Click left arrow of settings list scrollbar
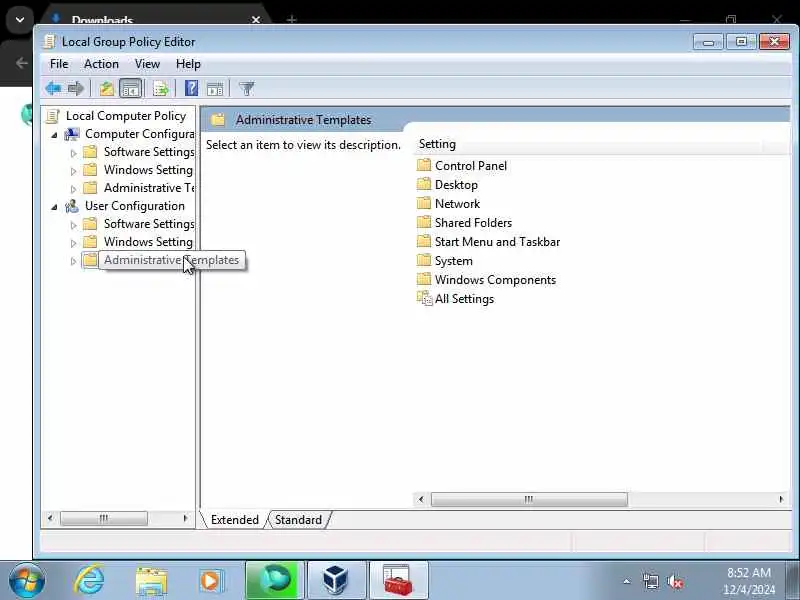The height and width of the screenshot is (600, 800). 421,499
